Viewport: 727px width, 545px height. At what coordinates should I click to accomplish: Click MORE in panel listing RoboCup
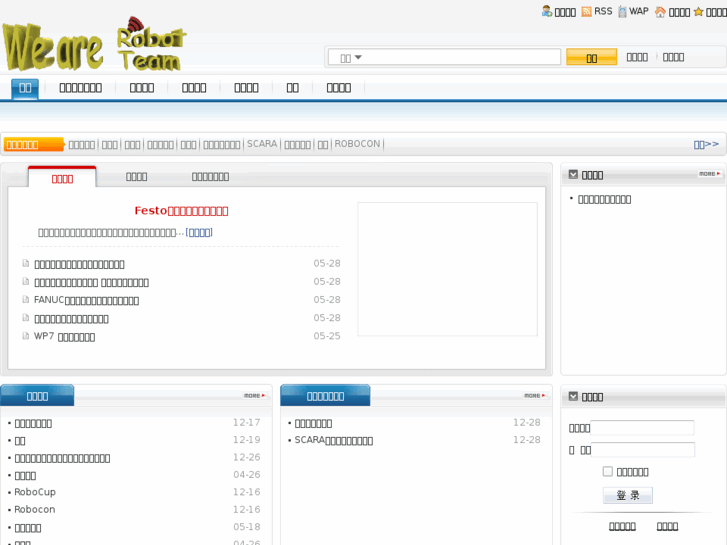[255, 396]
